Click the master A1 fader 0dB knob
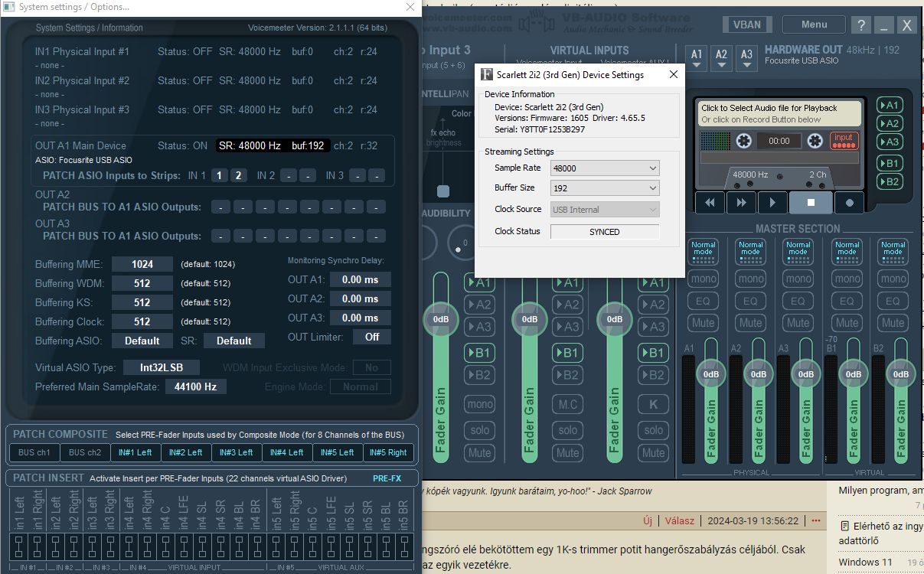 [711, 374]
